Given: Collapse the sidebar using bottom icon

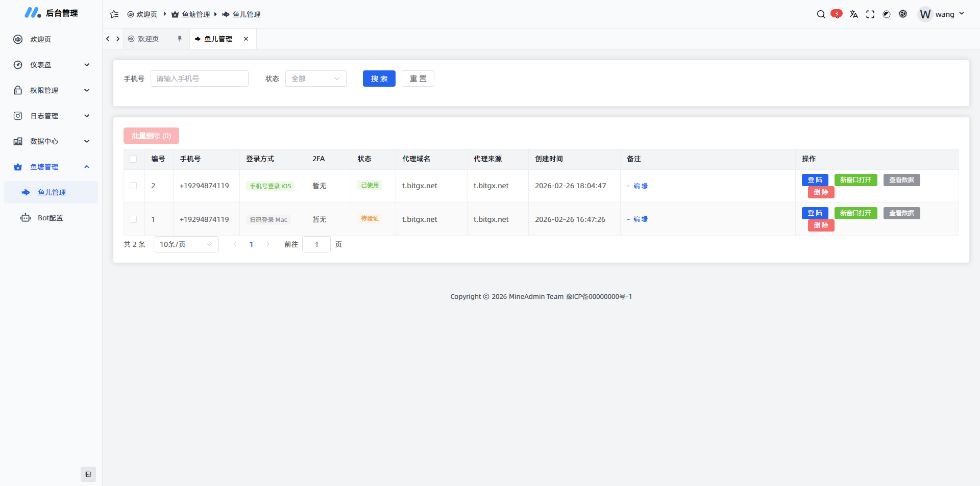Looking at the screenshot, I should tap(88, 474).
